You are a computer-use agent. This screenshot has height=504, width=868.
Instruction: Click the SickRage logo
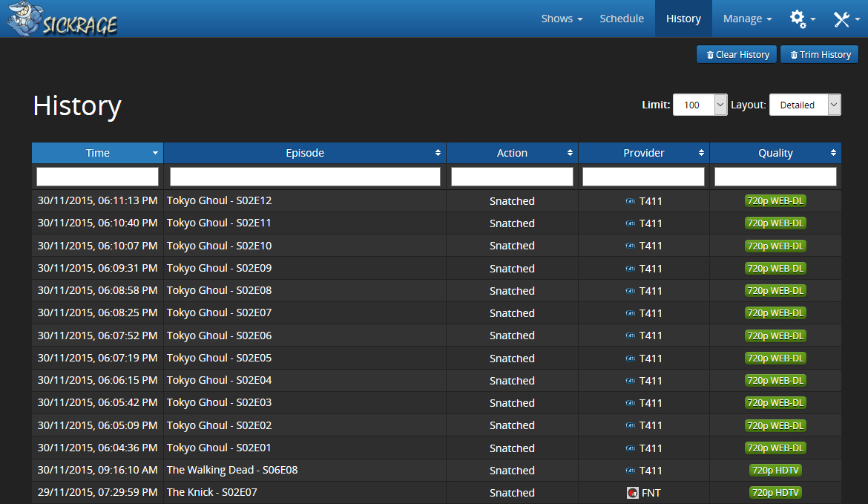(x=62, y=19)
